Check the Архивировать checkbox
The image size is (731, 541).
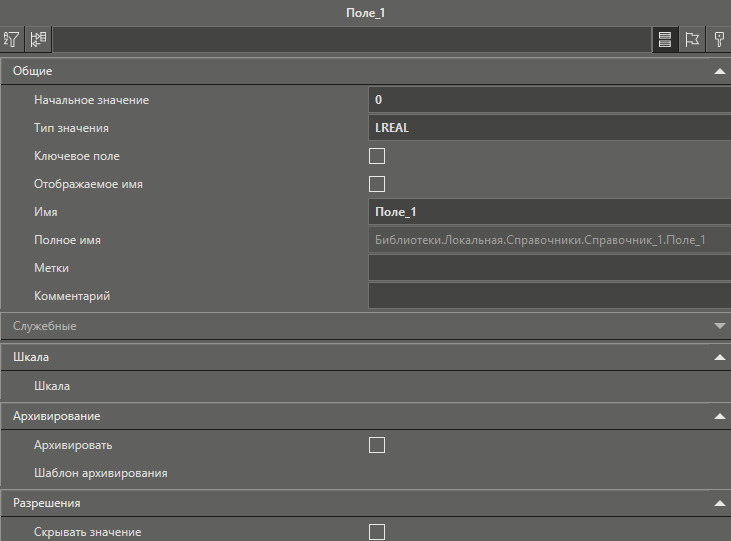(x=377, y=445)
